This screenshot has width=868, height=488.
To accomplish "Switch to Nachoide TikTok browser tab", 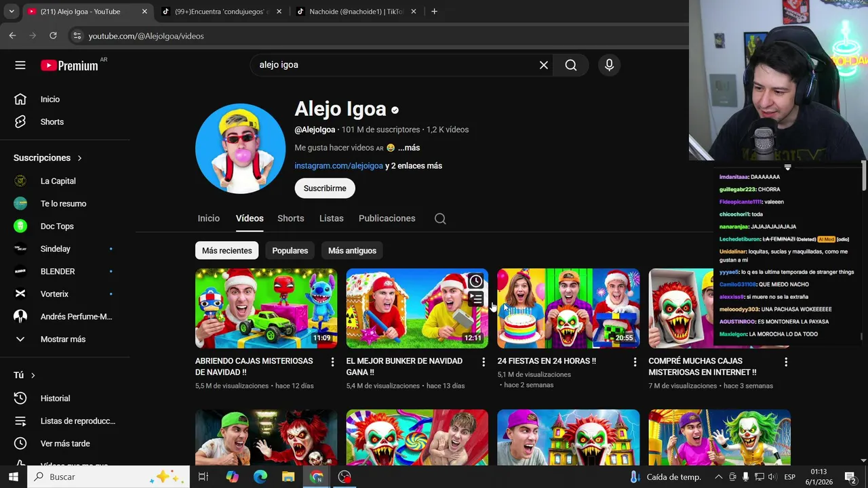I will point(356,12).
